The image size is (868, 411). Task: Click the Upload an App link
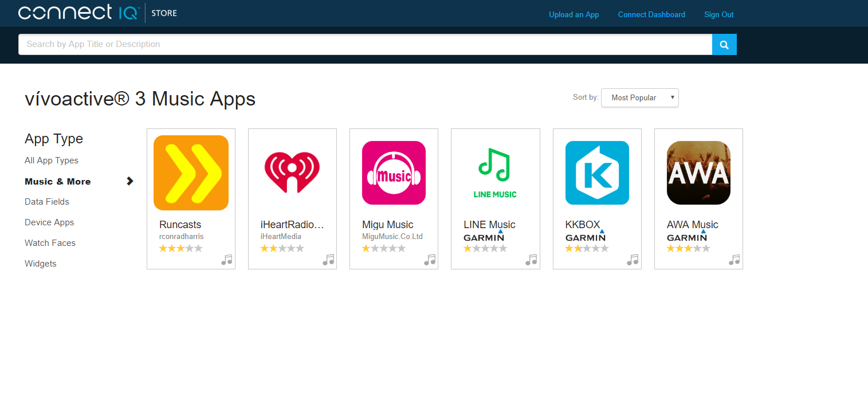pos(574,14)
